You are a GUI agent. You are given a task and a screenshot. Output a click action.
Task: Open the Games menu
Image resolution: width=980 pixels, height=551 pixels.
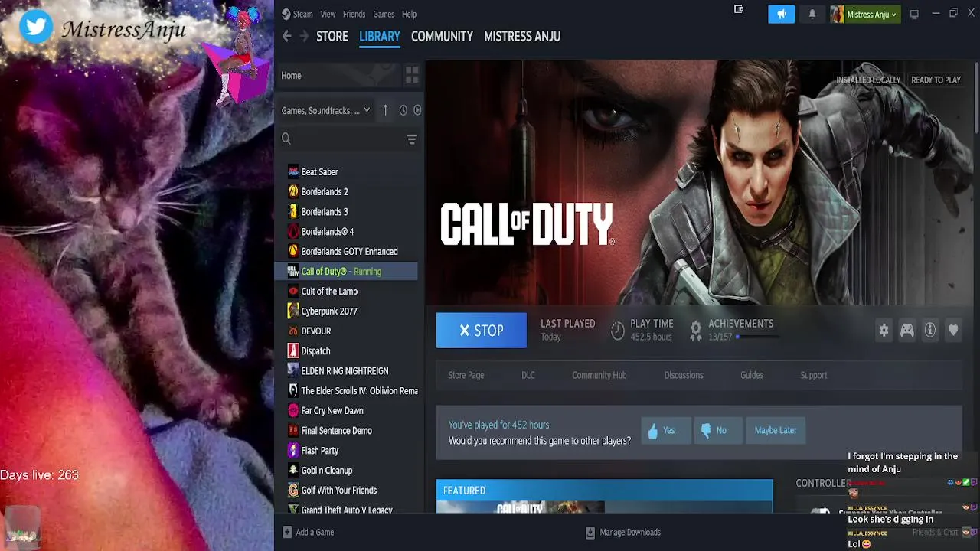coord(384,14)
